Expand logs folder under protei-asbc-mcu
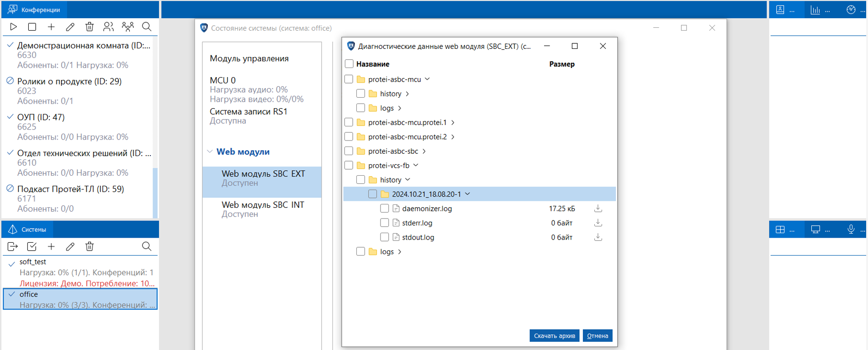 click(400, 108)
